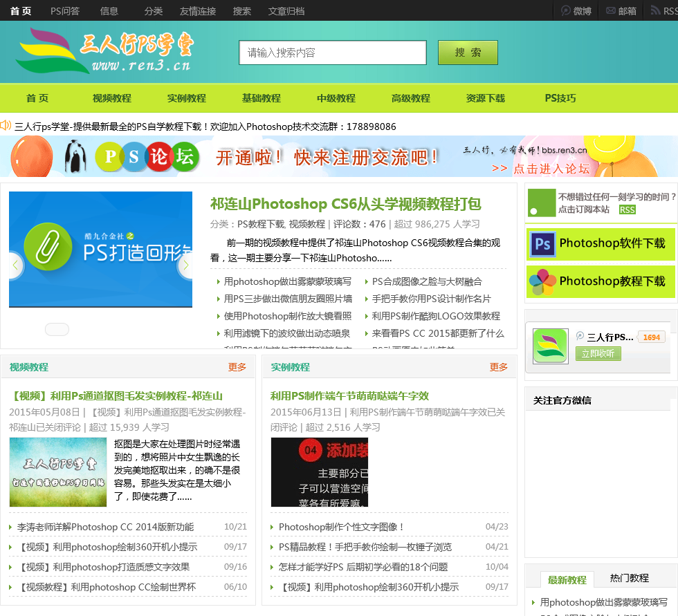This screenshot has width=678, height=616.
Task: Open PS精品教程！手把手教你绘制一枚锤子浏览
Action: 365,547
